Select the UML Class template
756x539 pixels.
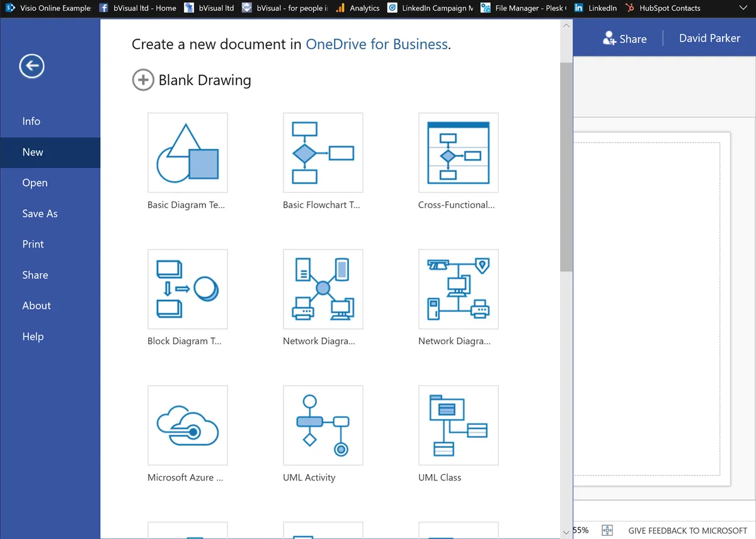tap(458, 425)
